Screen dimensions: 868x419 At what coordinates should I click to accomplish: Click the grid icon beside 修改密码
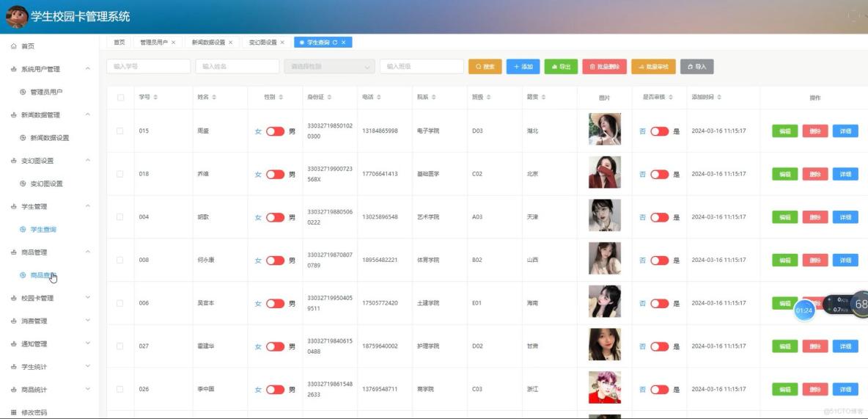pyautogui.click(x=14, y=412)
